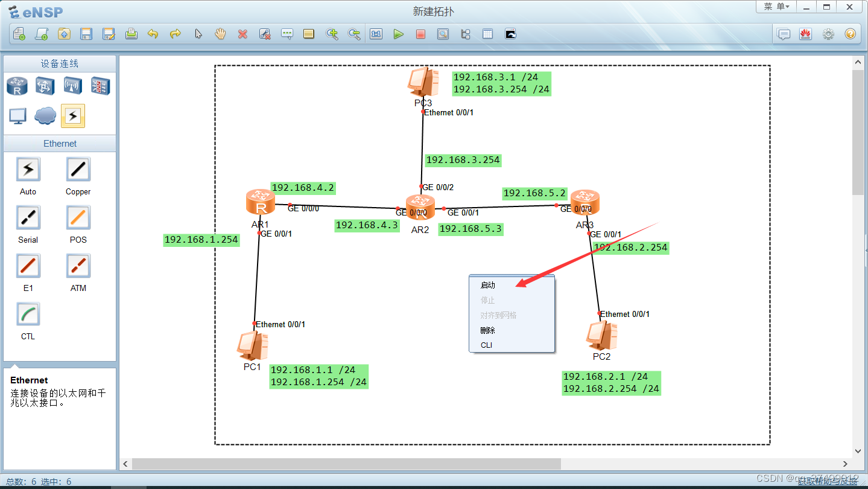Select the zoom in magnifier icon
This screenshot has width=868, height=489.
point(332,34)
